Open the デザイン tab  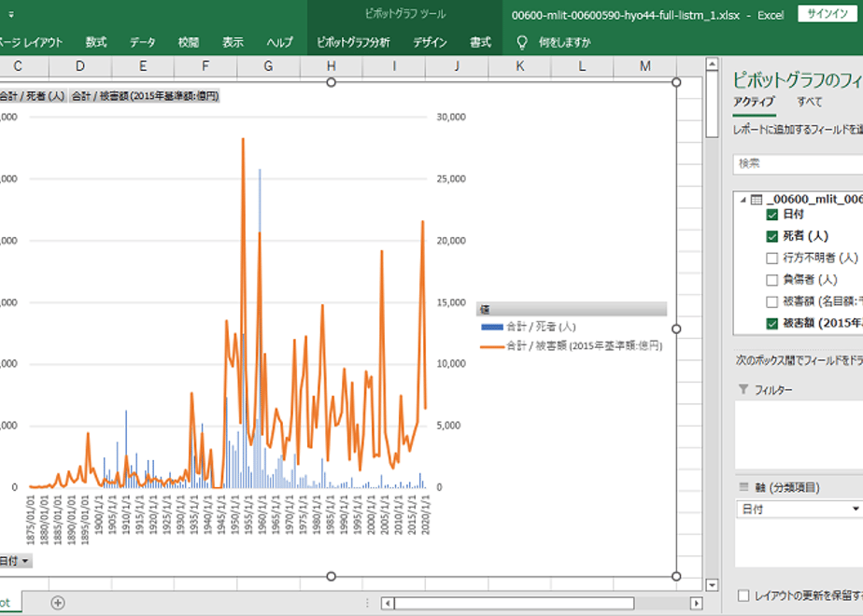[430, 42]
